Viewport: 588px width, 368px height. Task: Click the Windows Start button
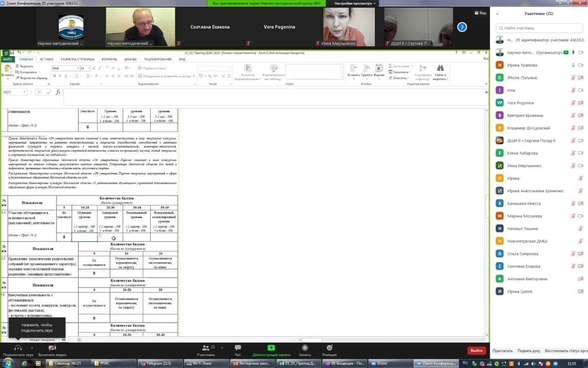pyautogui.click(x=7, y=363)
